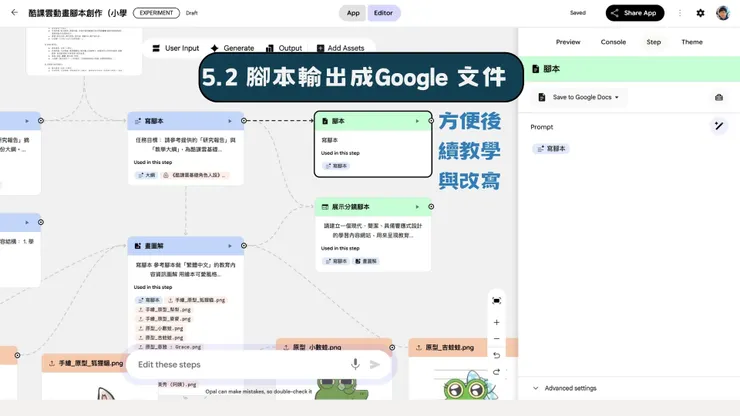Open the document thumbnail node at top left
This screenshot has height=416, width=740.
coord(84,51)
